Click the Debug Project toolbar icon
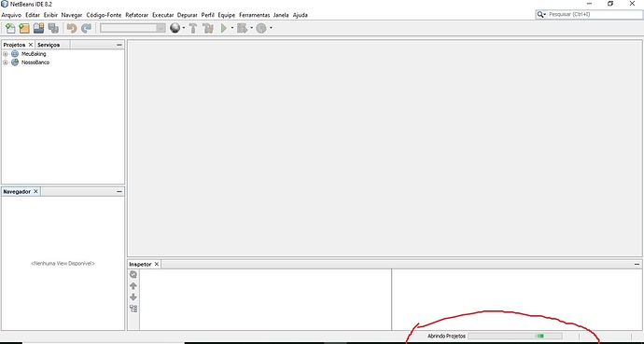The width and height of the screenshot is (644, 344). pyautogui.click(x=243, y=28)
